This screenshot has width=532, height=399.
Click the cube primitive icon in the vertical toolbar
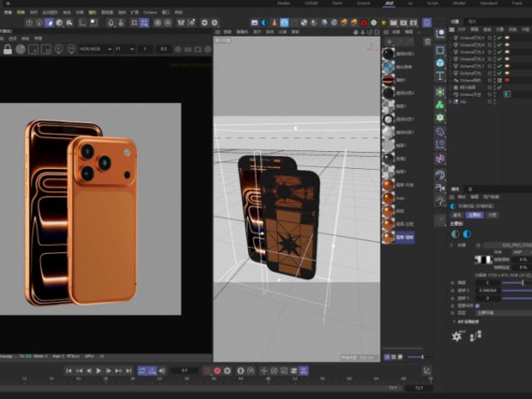coord(440,64)
